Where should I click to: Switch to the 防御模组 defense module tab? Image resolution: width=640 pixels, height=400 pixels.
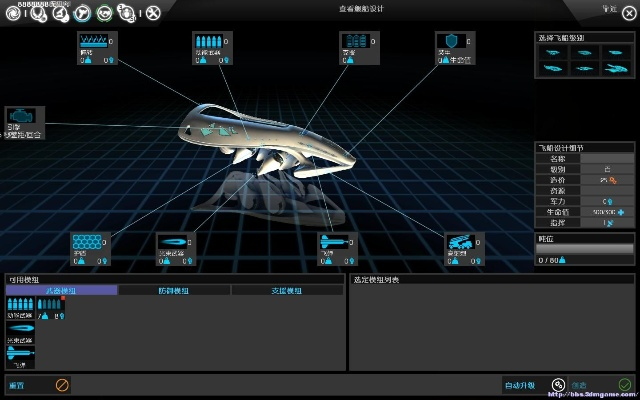point(174,290)
